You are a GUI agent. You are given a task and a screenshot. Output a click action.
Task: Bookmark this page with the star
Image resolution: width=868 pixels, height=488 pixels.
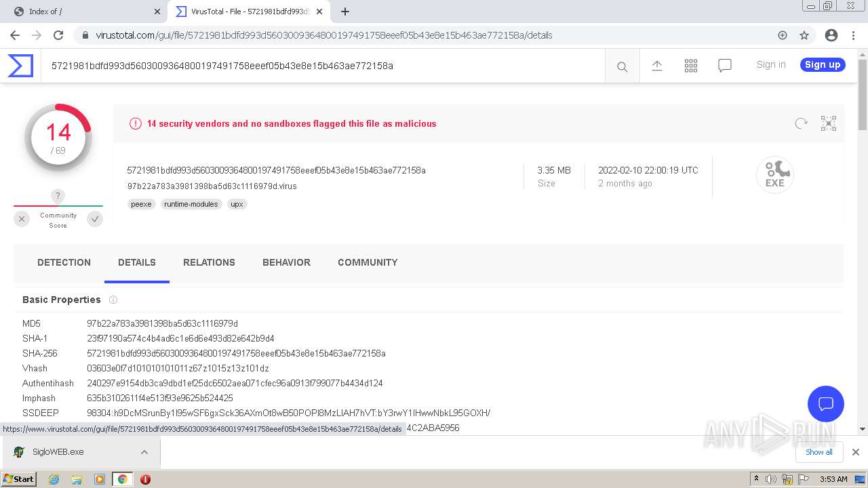click(x=804, y=35)
